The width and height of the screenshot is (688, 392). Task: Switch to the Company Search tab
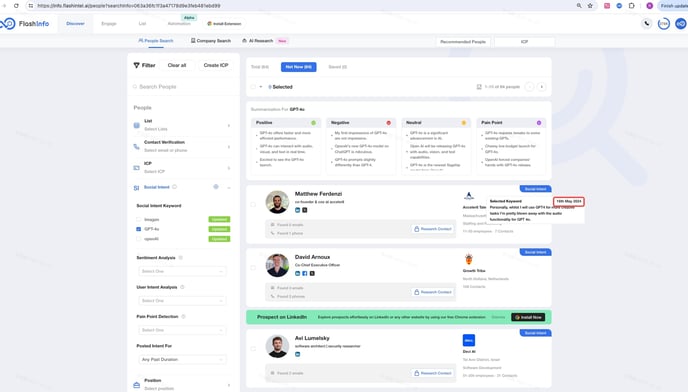click(211, 41)
